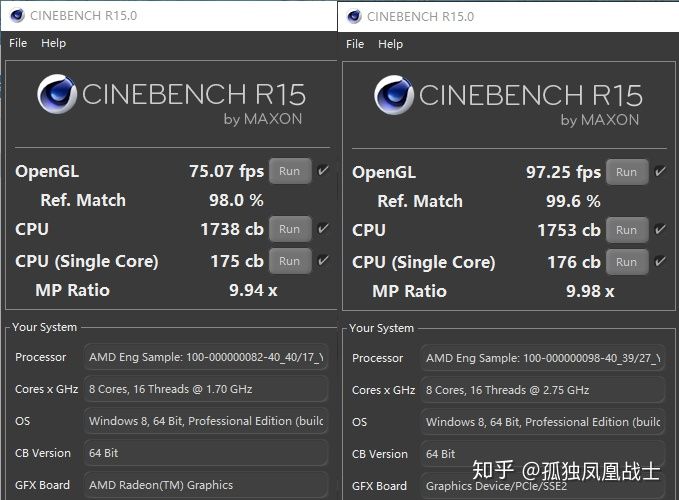Click Processor field in left window
The height and width of the screenshot is (500, 679).
[206, 357]
